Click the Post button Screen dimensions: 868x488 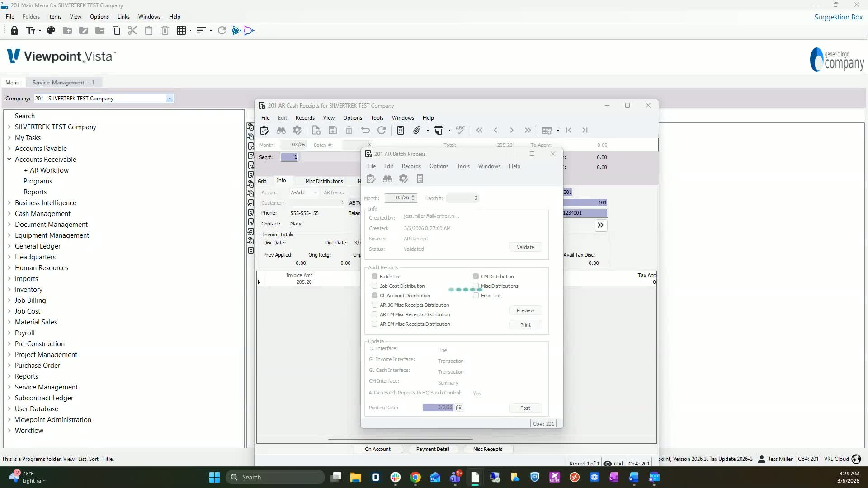pos(525,408)
